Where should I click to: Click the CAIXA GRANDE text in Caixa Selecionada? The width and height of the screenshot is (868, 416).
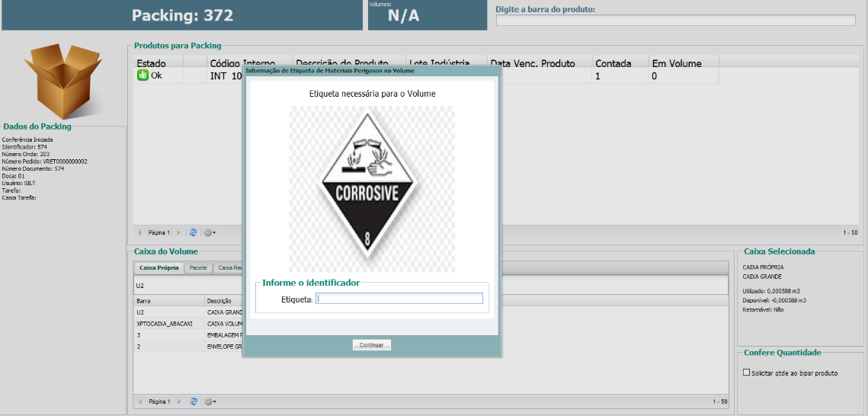(762, 277)
